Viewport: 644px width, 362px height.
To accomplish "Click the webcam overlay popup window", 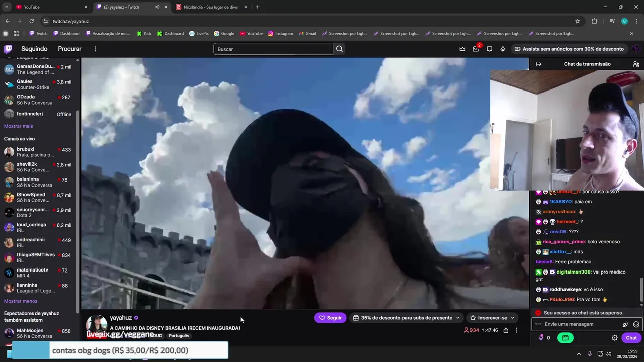I will [x=567, y=130].
